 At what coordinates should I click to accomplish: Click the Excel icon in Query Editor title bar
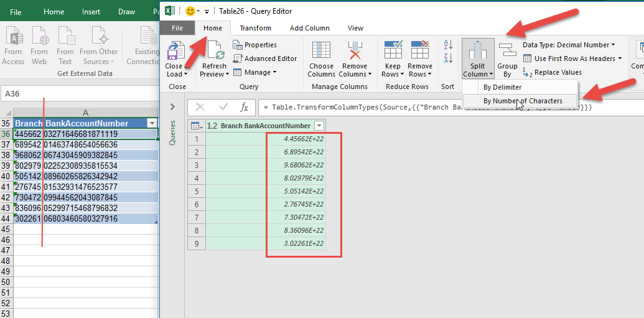click(x=169, y=11)
